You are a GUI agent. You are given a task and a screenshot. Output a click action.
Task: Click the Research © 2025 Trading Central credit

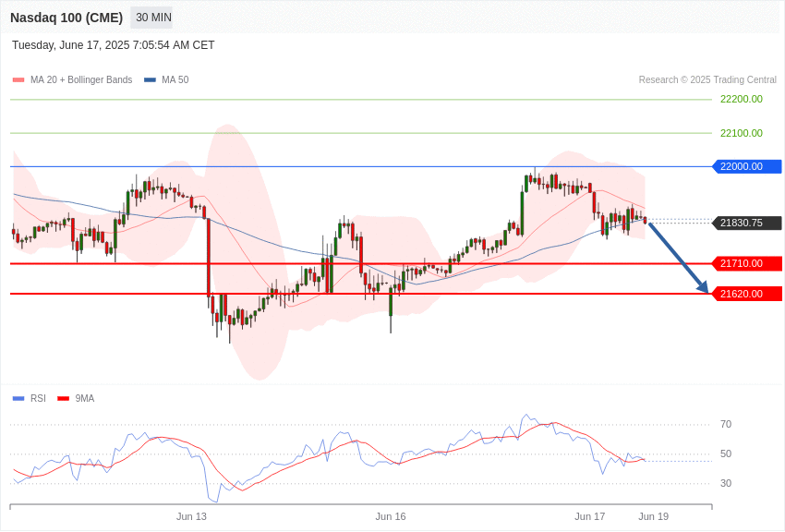[707, 79]
